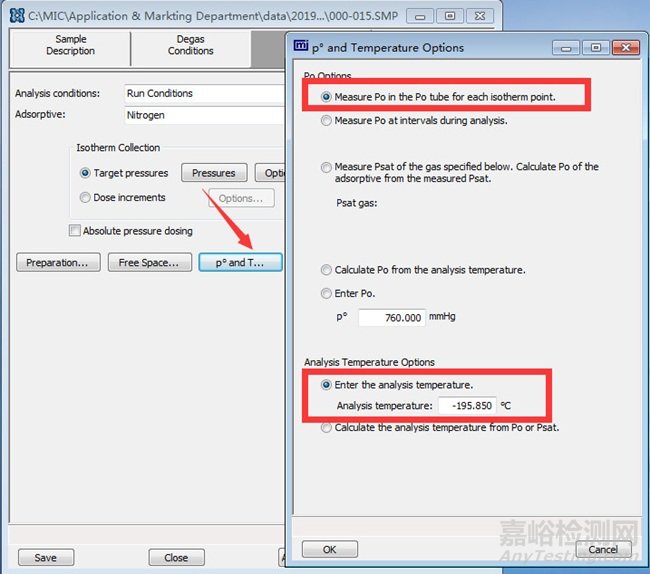Open the Analysis conditions combo box
Viewport: 650px width, 574px height.
(205, 93)
